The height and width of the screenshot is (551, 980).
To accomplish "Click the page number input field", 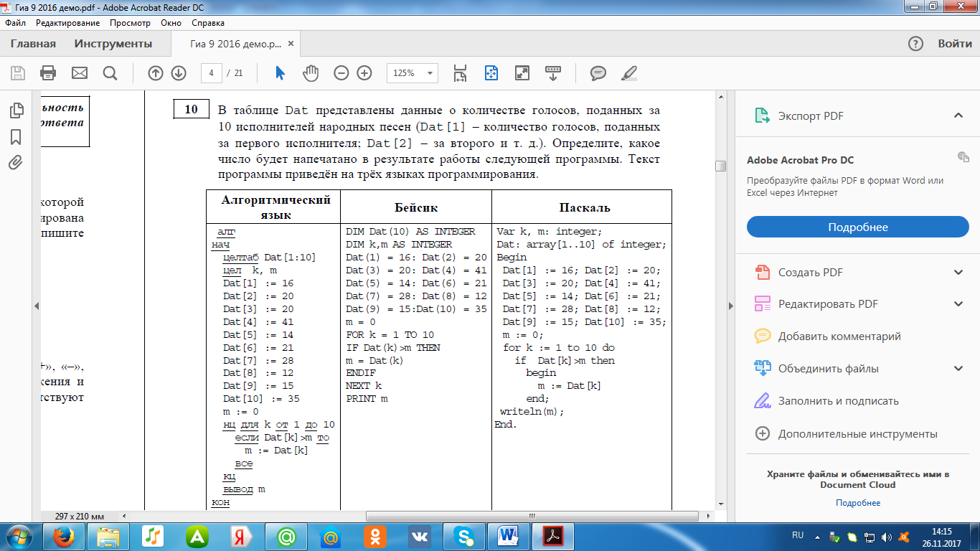I will point(211,73).
